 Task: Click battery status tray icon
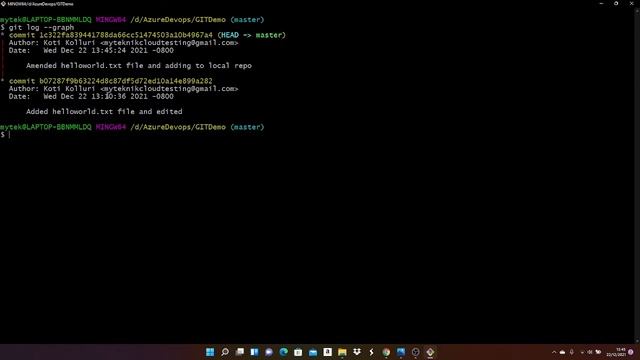pyautogui.click(x=598, y=352)
